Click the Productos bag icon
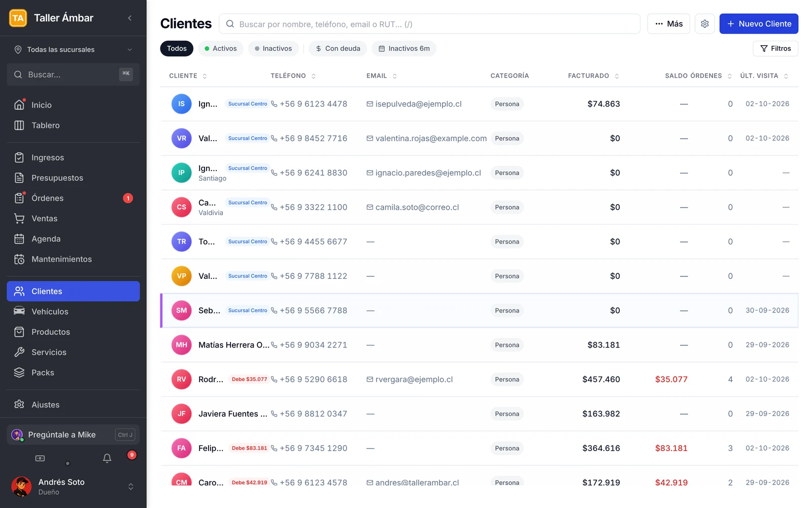The width and height of the screenshot is (812, 508). [19, 332]
